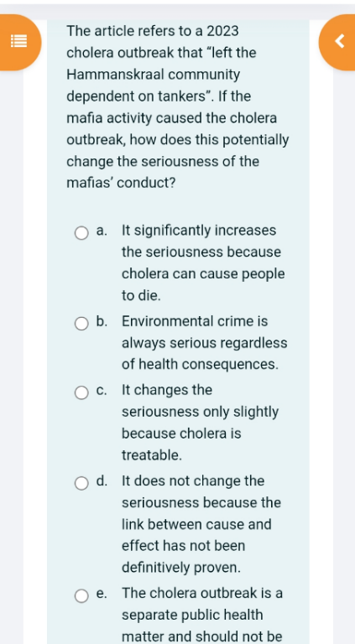Viewport: 355px width, 644px height.
Task: Click answer text 'It significantly increases the seriousness'
Action: click(203, 262)
